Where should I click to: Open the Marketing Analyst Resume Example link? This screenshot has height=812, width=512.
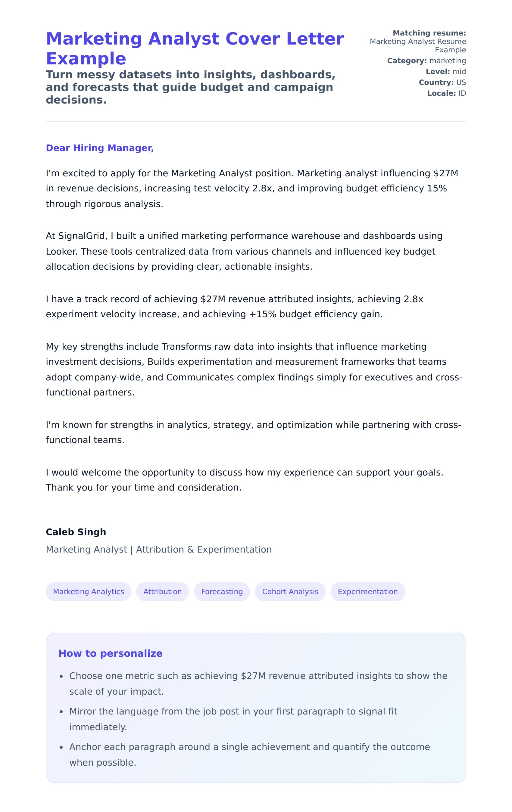(417, 45)
